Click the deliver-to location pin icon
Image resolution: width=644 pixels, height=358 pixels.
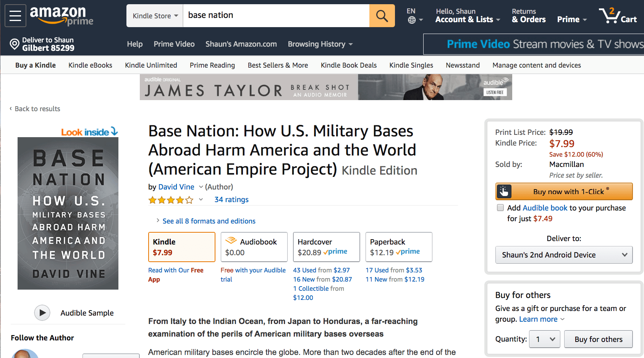[x=15, y=44]
